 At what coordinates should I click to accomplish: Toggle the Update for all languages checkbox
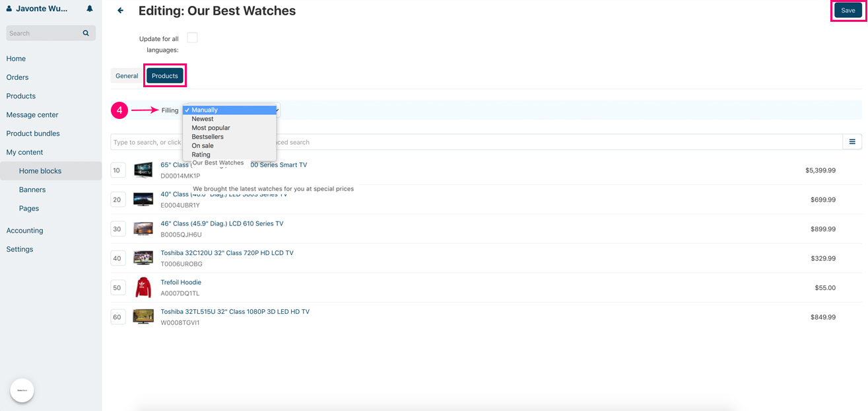[192, 38]
